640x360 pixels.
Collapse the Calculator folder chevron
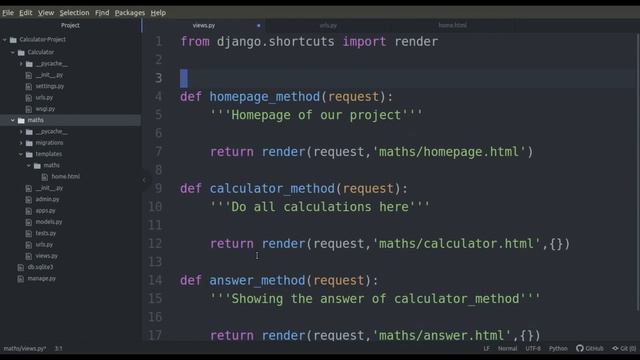point(13,52)
